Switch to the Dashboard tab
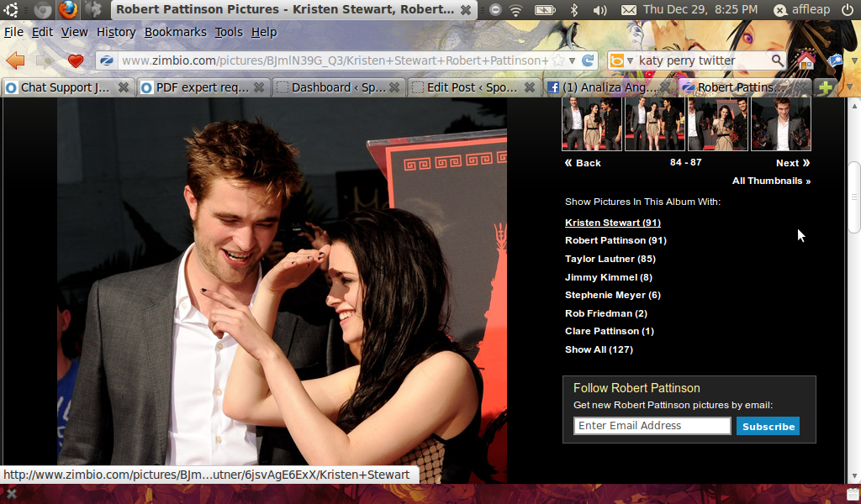861x504 pixels. coord(338,87)
